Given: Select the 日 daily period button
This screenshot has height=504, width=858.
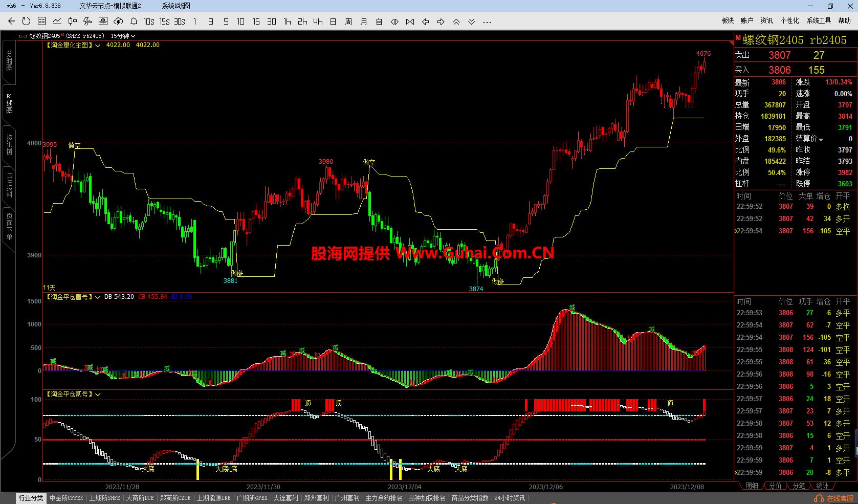Looking at the screenshot, I should pyautogui.click(x=333, y=21).
